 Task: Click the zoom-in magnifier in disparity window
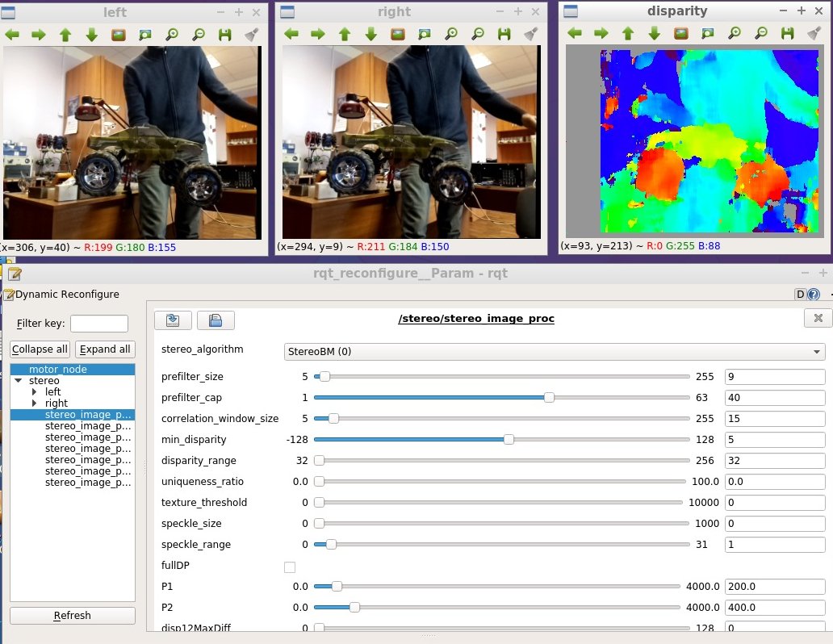pos(735,33)
